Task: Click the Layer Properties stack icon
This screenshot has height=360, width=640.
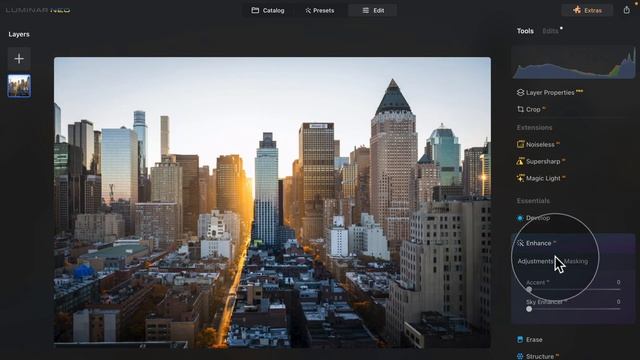Action: pos(520,93)
